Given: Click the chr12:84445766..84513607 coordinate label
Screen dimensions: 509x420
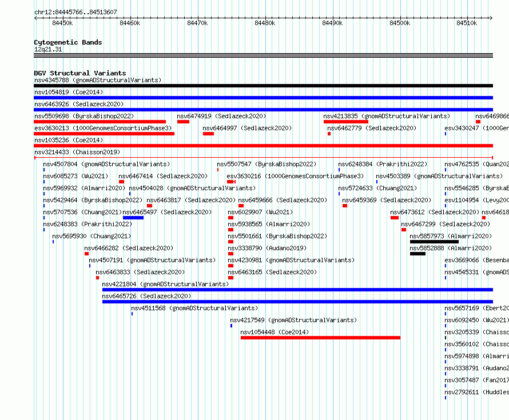Looking at the screenshot, I should click(75, 12).
